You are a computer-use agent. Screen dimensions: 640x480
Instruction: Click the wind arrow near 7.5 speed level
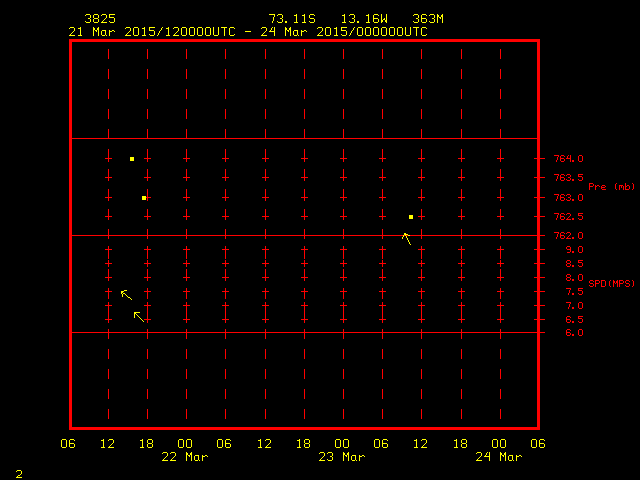(x=126, y=294)
